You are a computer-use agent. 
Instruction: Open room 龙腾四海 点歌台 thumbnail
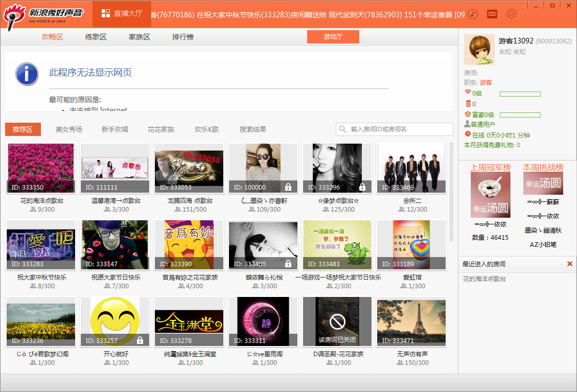(x=189, y=168)
